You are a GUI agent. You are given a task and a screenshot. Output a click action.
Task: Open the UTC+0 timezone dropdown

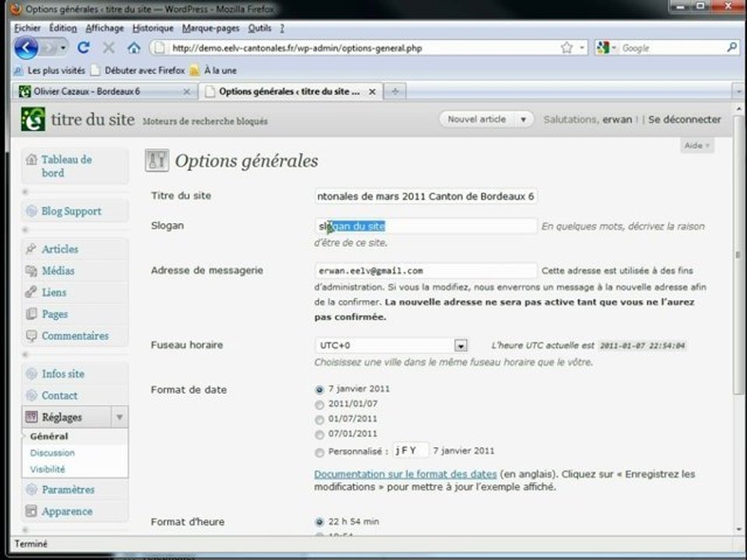point(391,345)
